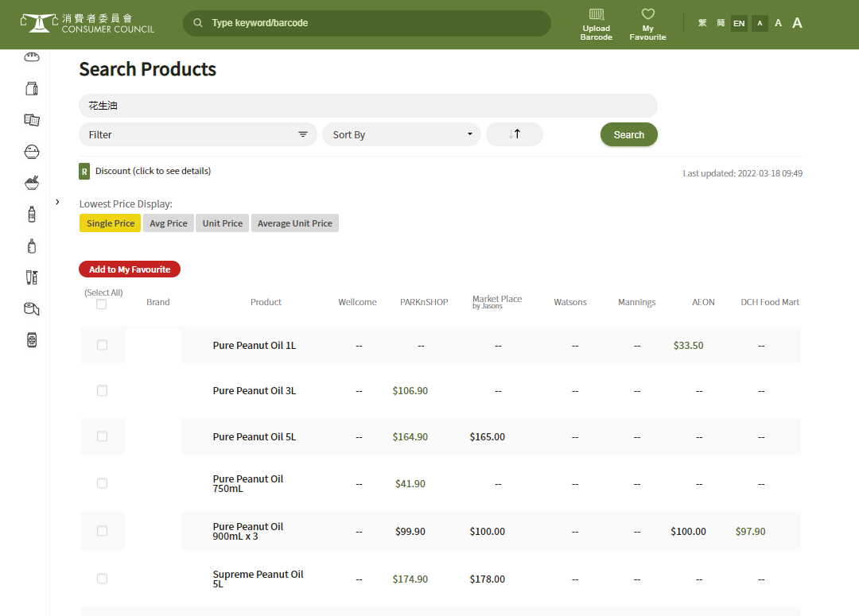Click the PARKnSHOP column header
This screenshot has width=859, height=616.
(x=424, y=302)
